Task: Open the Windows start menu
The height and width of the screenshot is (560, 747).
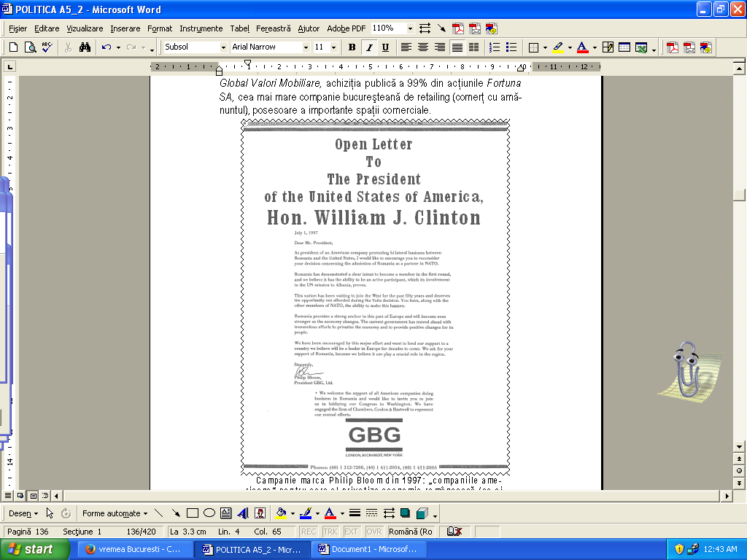Action: tap(35, 549)
